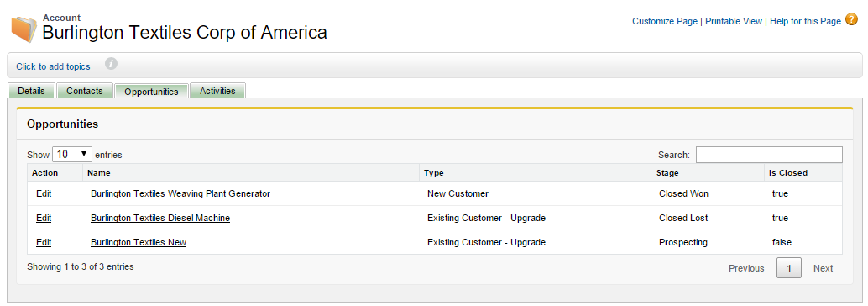
Task: Click the Opportunities section heading
Action: pos(63,124)
